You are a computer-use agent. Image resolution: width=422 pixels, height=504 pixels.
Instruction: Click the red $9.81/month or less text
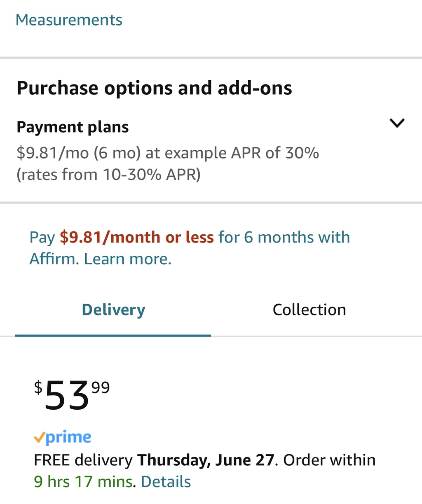pos(137,237)
